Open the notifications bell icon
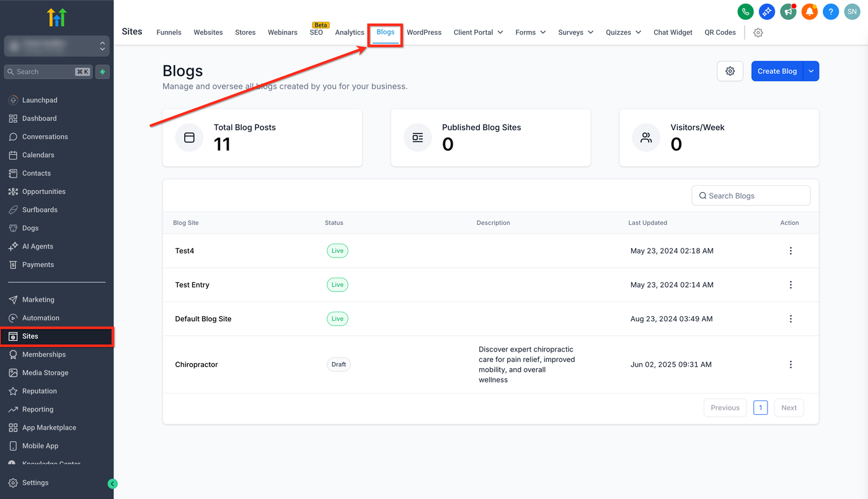Viewport: 868px width, 499px height. pyautogui.click(x=809, y=11)
